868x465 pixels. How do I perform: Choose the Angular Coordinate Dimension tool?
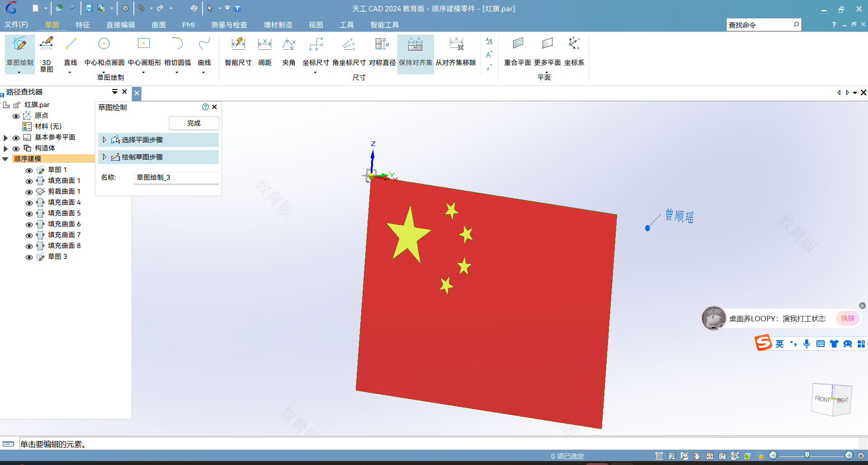click(349, 51)
